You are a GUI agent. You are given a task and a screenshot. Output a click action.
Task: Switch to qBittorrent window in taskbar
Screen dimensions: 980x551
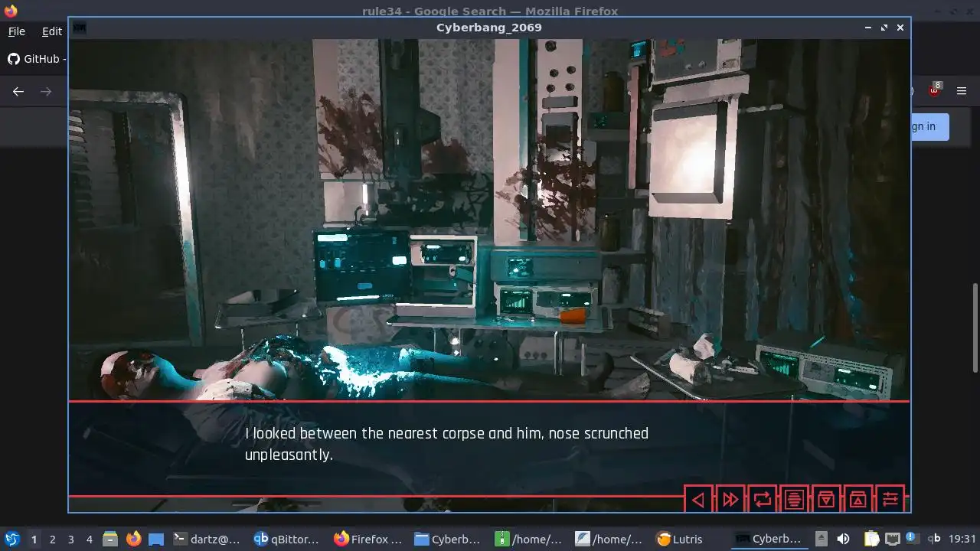[x=287, y=540]
